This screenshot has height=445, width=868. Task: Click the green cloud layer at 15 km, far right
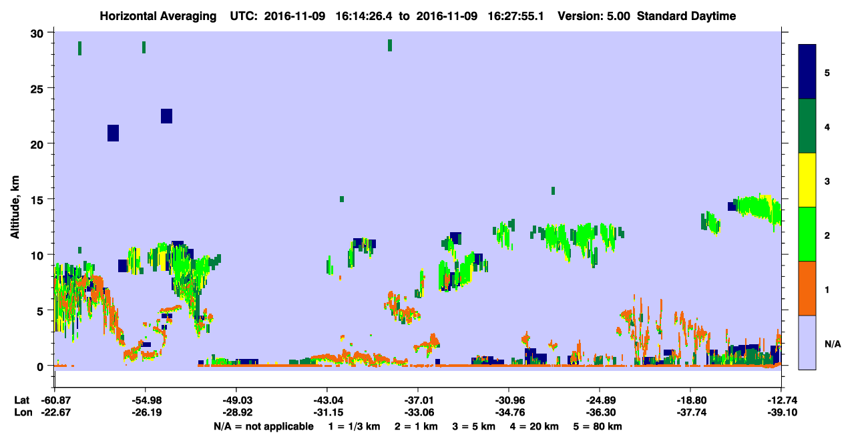[757, 208]
